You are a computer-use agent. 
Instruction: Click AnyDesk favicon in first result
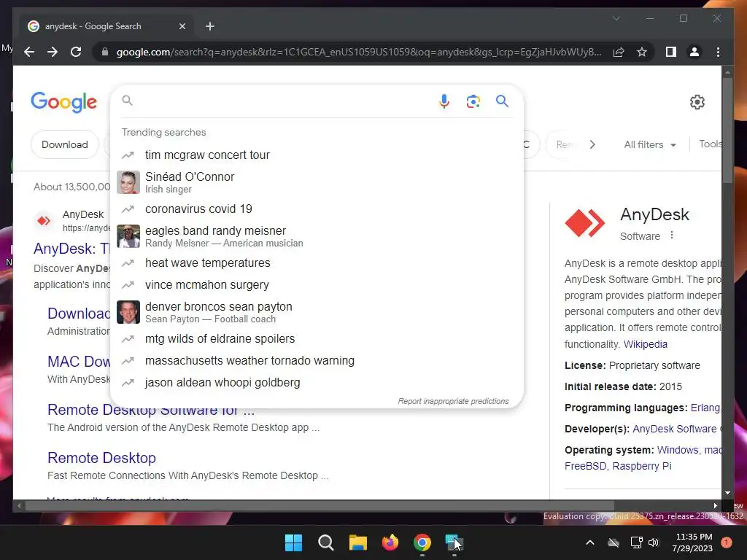click(x=44, y=220)
